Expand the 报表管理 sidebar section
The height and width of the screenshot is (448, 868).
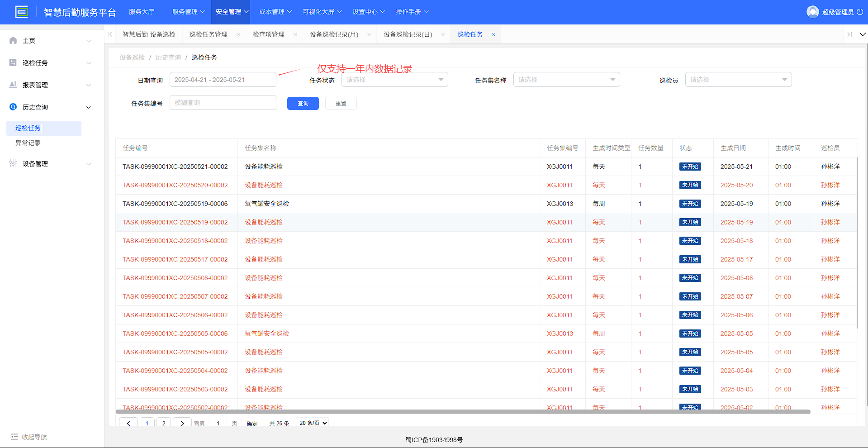click(89, 85)
